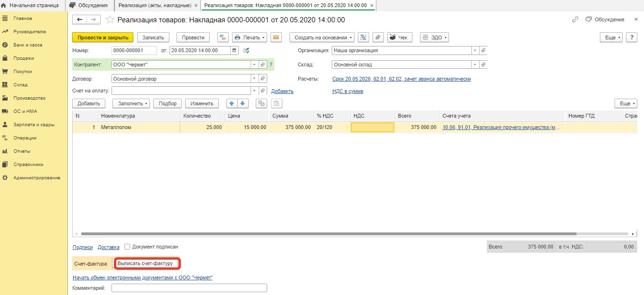Expand the Контрагент dropdown list
This screenshot has height=295, width=644.
(x=254, y=65)
